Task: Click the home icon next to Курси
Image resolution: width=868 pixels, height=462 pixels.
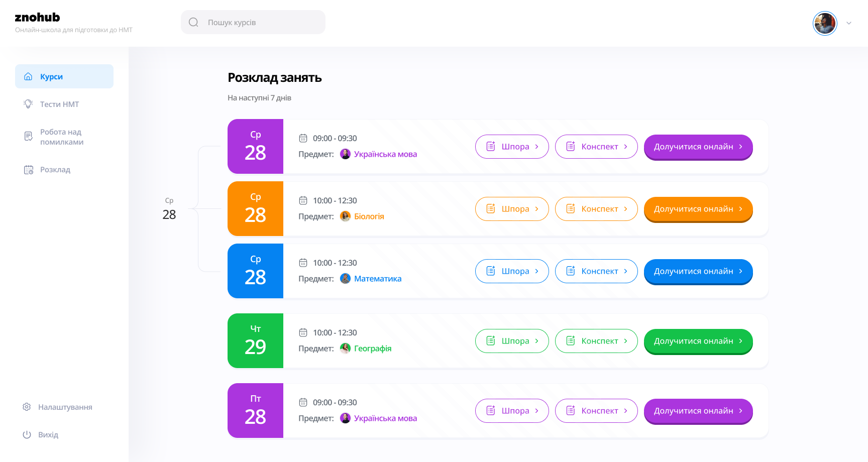Action: (28, 76)
